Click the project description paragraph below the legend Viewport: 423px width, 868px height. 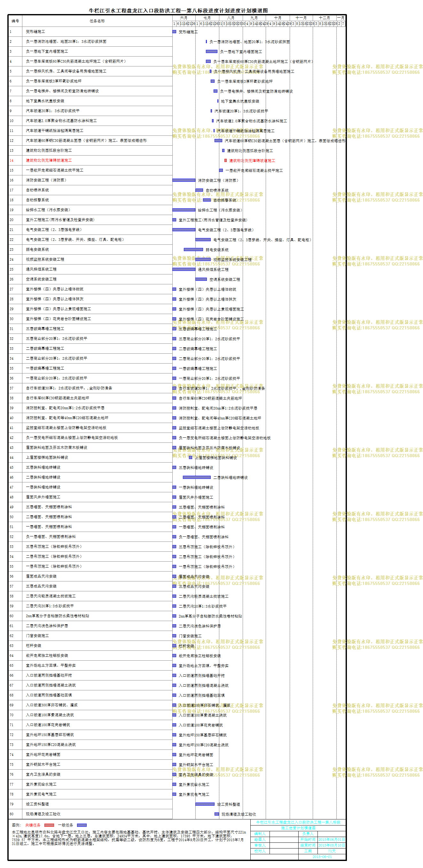129,838
